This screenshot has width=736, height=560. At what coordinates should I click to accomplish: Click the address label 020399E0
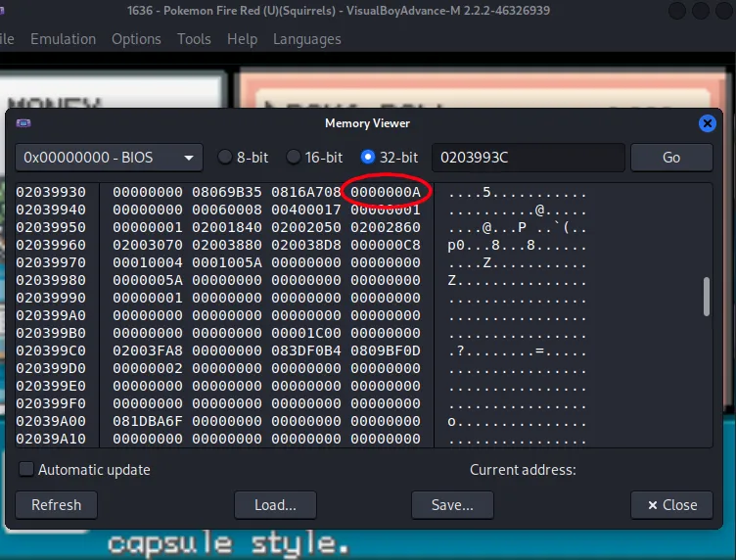pyautogui.click(x=51, y=386)
